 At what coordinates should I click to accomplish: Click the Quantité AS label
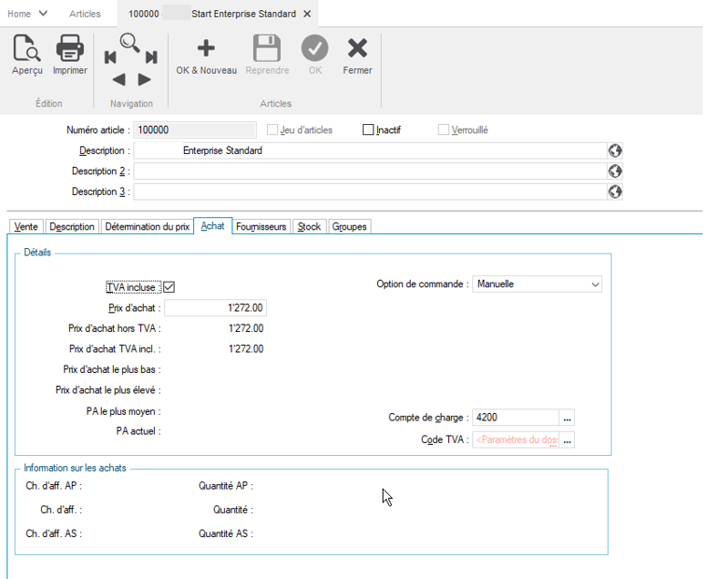tap(226, 533)
